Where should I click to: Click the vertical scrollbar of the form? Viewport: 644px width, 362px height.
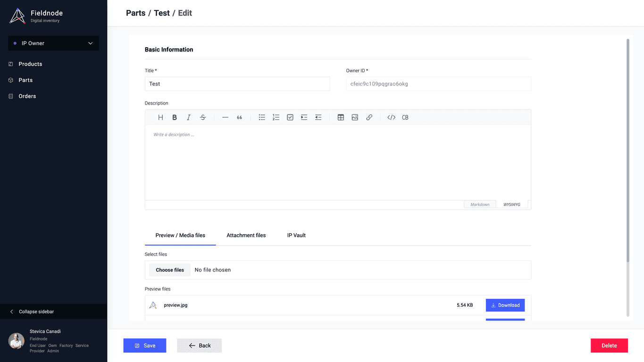tap(627, 151)
